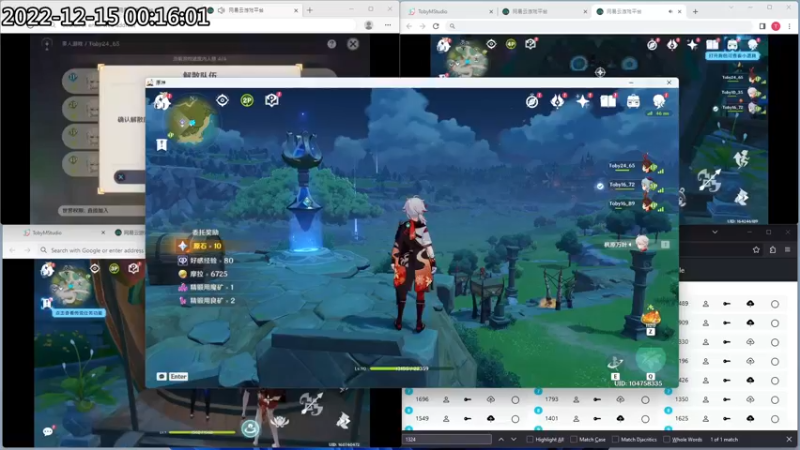Image resolution: width=800 pixels, height=450 pixels.
Task: Go back in top-right Chrome window
Action: pos(409,26)
